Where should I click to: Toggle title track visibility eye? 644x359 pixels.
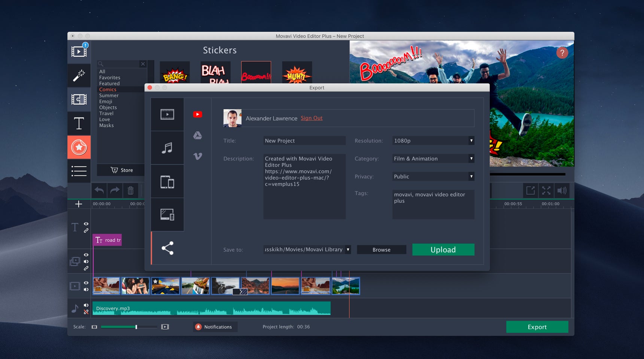point(86,224)
